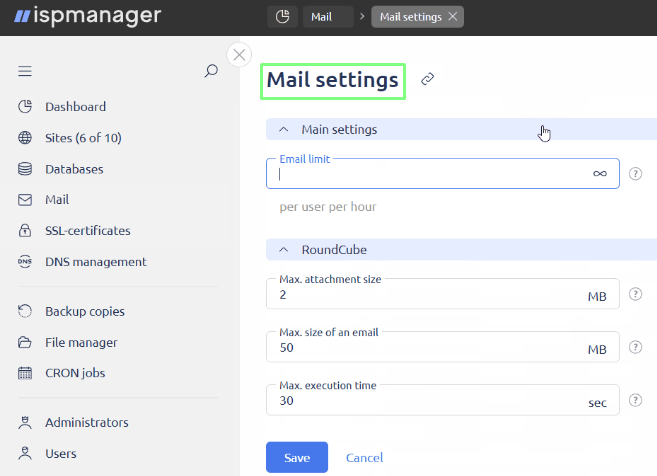
Task: Edit the Max. execution time field
Action: 442,400
